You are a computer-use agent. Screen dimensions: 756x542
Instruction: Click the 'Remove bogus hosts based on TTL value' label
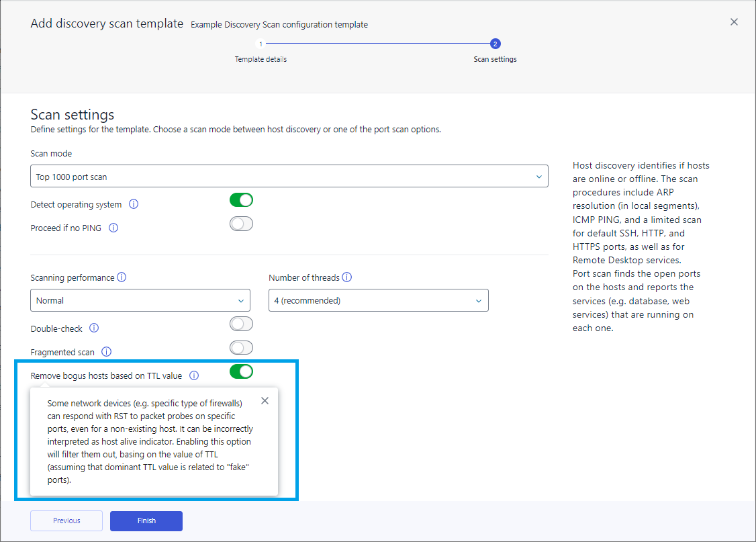pos(106,375)
